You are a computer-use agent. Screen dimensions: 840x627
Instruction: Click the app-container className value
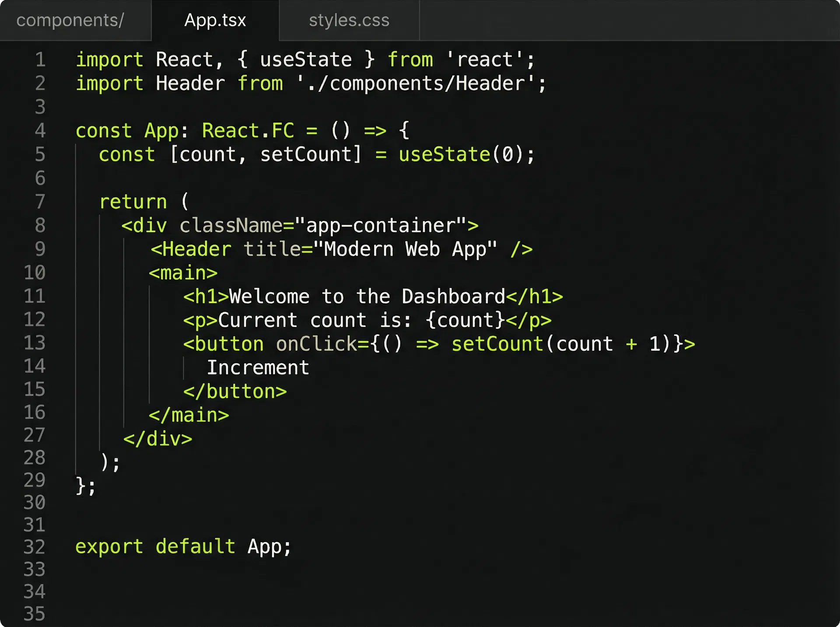pyautogui.click(x=385, y=225)
